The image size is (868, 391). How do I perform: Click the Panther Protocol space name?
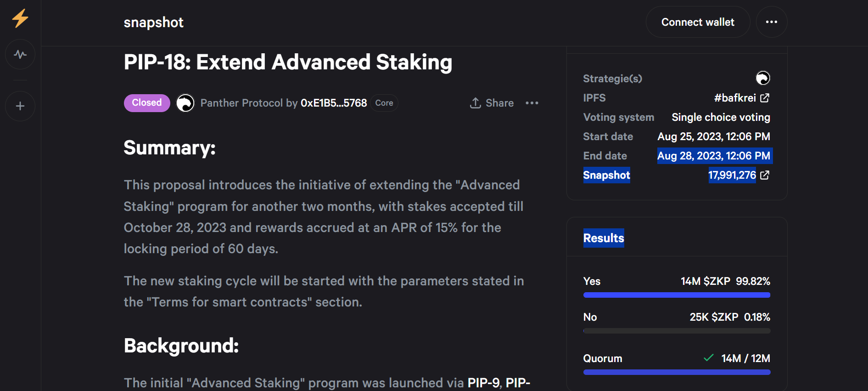[x=241, y=103]
